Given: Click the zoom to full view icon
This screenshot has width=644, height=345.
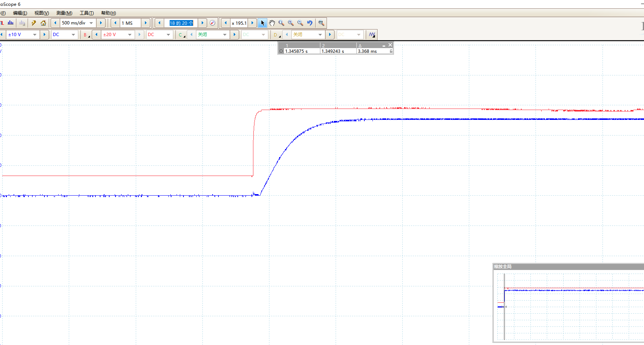Looking at the screenshot, I should (321, 23).
